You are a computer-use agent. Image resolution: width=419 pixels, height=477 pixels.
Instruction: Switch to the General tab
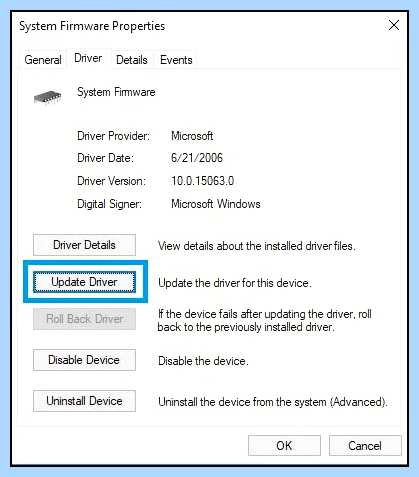pyautogui.click(x=43, y=60)
